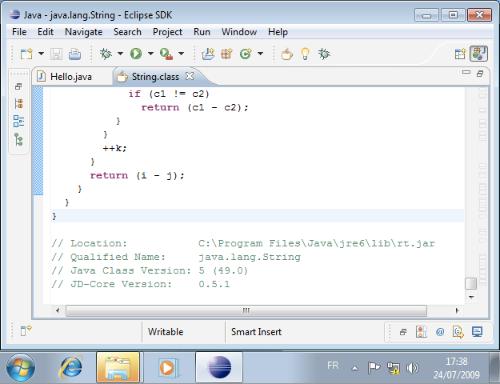Switch to the Hello.java editor tab

71,77
